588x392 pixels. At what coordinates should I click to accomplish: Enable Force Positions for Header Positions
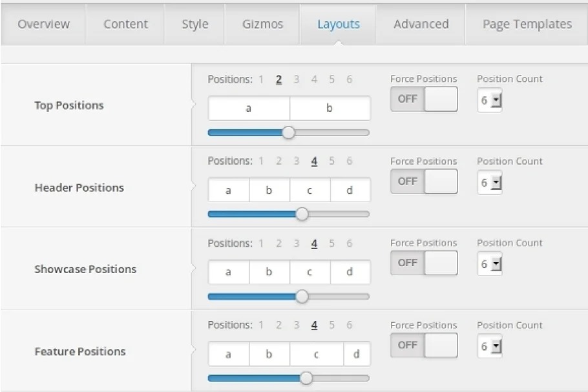click(x=423, y=181)
